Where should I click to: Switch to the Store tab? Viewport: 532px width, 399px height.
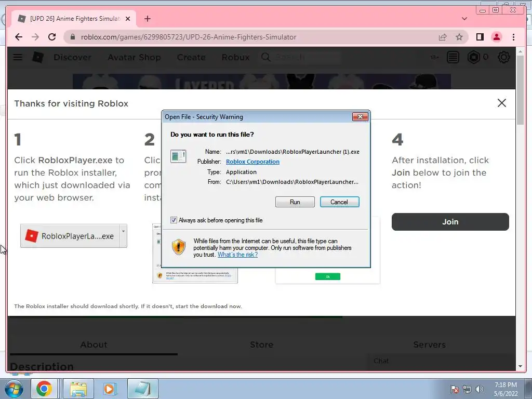click(x=261, y=345)
